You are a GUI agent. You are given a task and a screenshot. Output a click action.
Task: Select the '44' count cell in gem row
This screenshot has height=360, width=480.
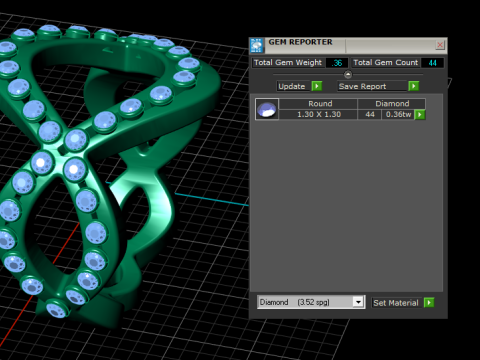pos(369,114)
